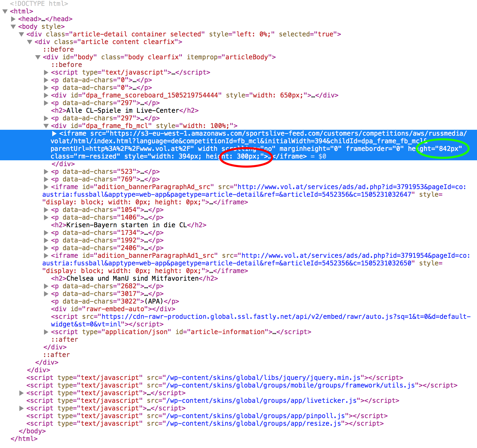Image resolution: width=477 pixels, height=448 pixels.
Task: Collapse the dpa_frame_fb_mcl div
Action: pos(46,126)
